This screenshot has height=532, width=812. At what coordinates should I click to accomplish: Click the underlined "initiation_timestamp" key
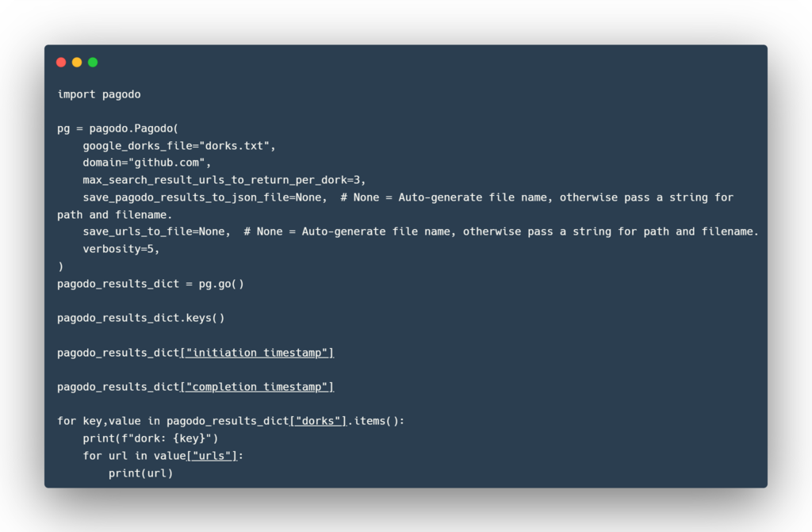point(257,352)
